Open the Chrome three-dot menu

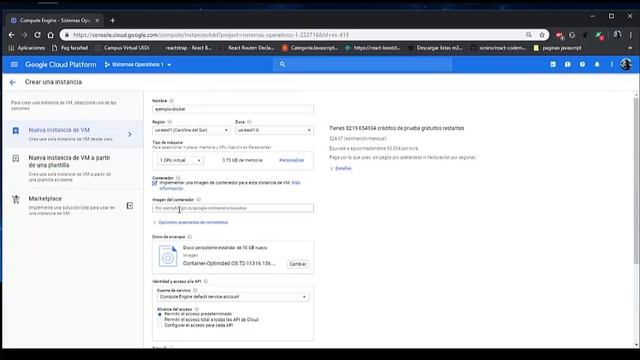631,35
